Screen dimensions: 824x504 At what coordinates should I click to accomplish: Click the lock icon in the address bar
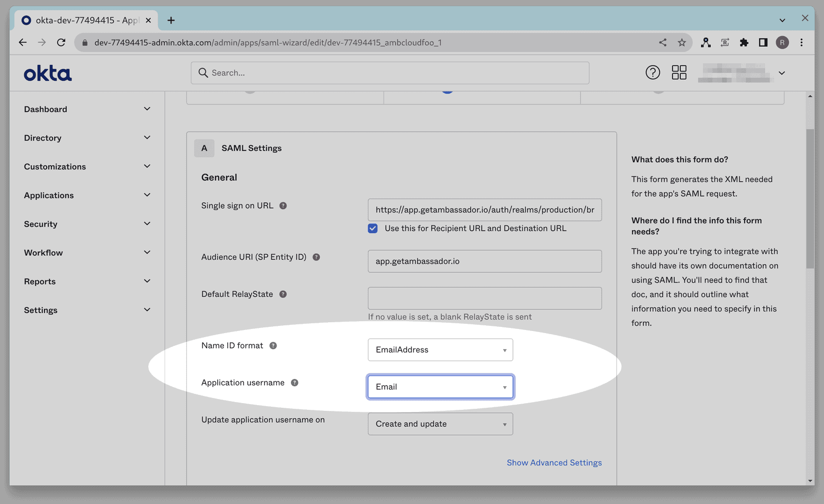[x=85, y=42]
